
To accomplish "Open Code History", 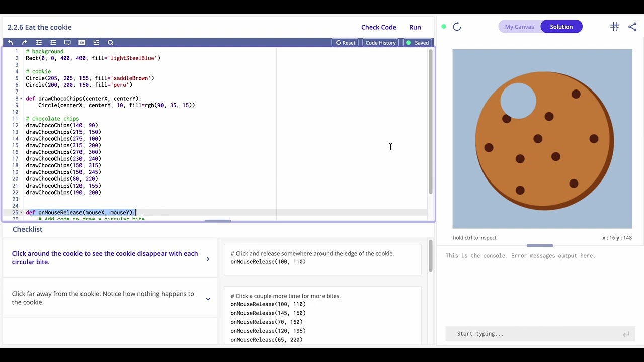I will pos(380,43).
